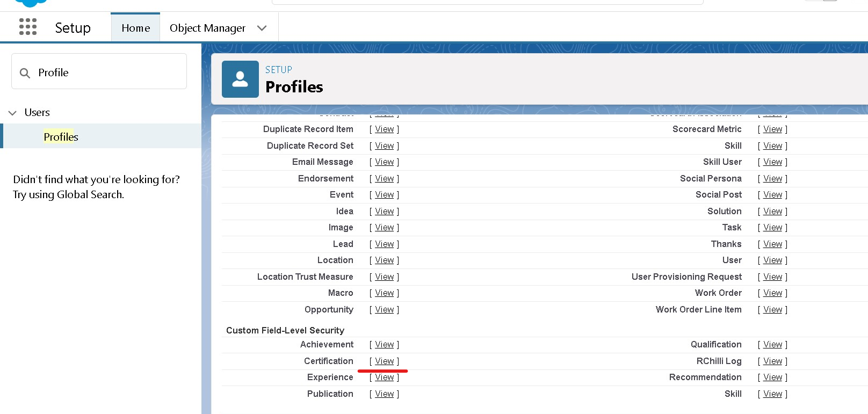Click the Profiles page title

tap(294, 87)
